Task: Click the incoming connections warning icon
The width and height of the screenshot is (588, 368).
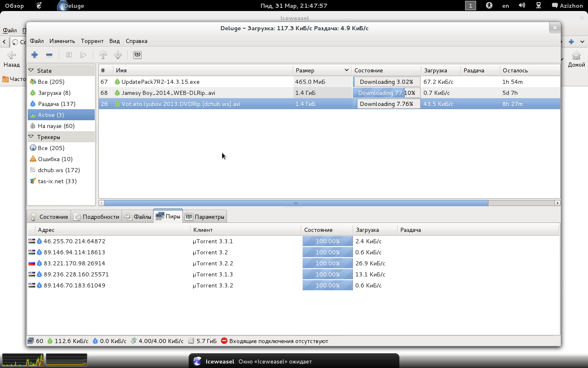Action: [224, 341]
